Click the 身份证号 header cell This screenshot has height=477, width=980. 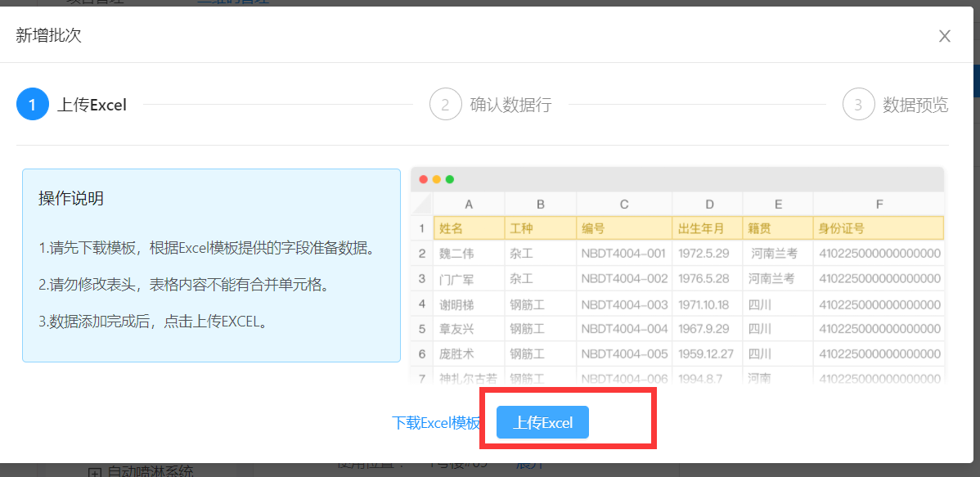click(879, 228)
